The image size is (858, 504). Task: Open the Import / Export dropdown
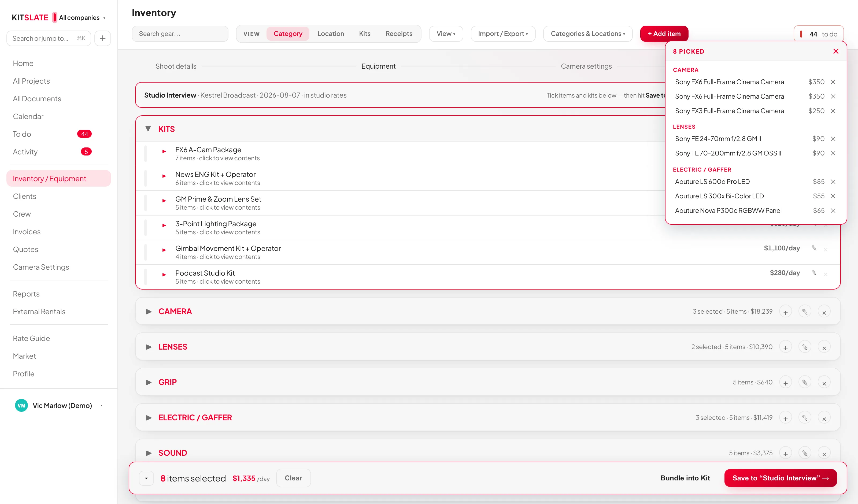click(503, 34)
